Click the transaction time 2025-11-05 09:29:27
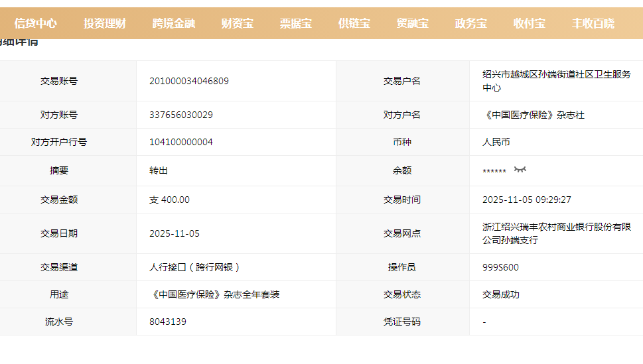The height and width of the screenshot is (364, 643). tap(527, 200)
